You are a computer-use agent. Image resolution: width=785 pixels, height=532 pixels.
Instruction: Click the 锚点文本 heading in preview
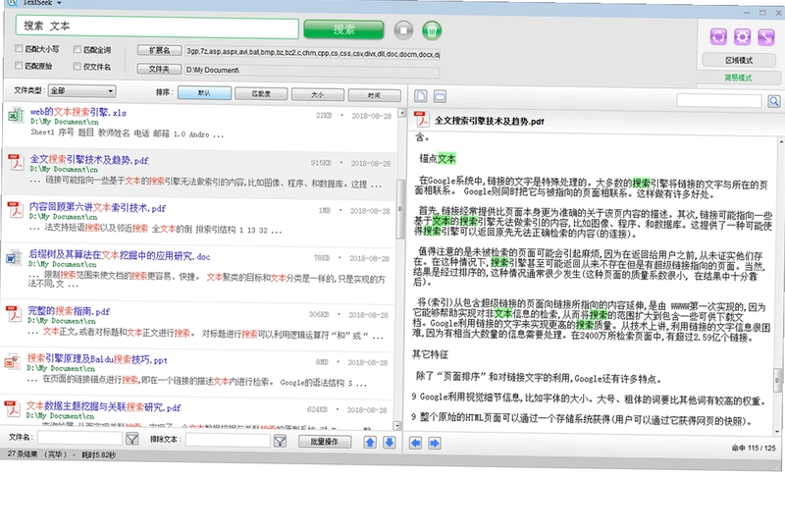click(x=438, y=159)
